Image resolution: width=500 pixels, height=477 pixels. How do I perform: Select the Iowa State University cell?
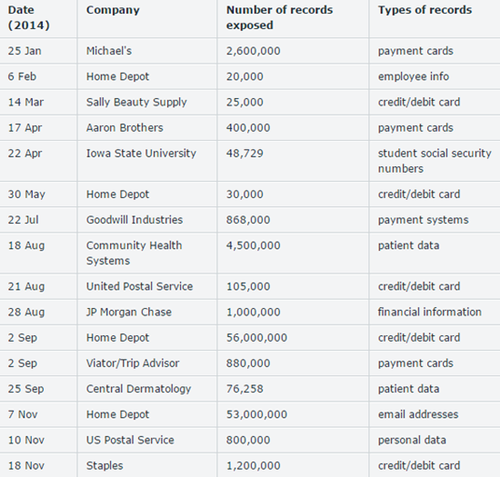tap(141, 153)
